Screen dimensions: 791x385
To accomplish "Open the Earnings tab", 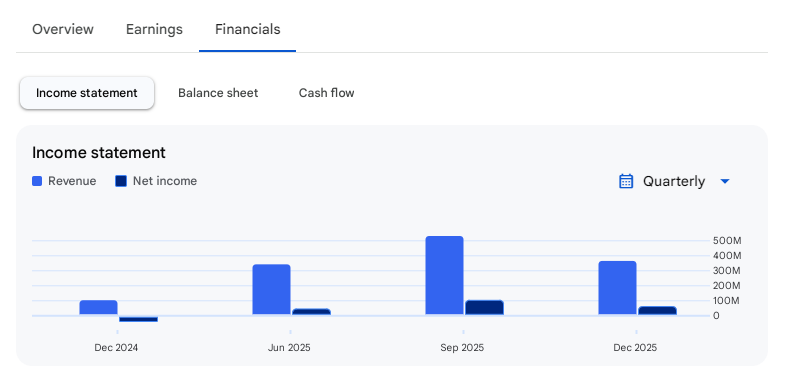I will [154, 29].
